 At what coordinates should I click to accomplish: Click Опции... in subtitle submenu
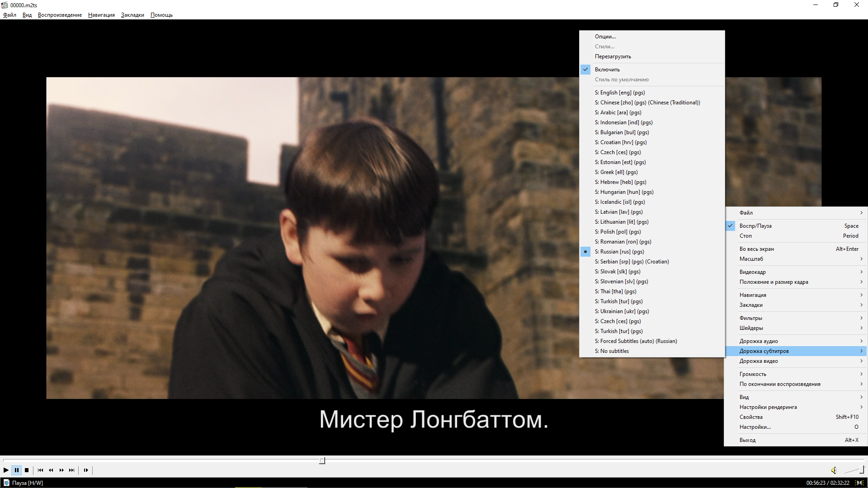[x=605, y=37]
